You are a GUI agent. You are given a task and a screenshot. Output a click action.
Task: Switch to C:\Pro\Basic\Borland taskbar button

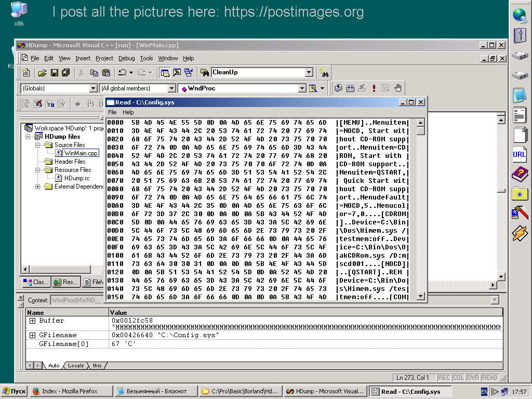[241, 391]
